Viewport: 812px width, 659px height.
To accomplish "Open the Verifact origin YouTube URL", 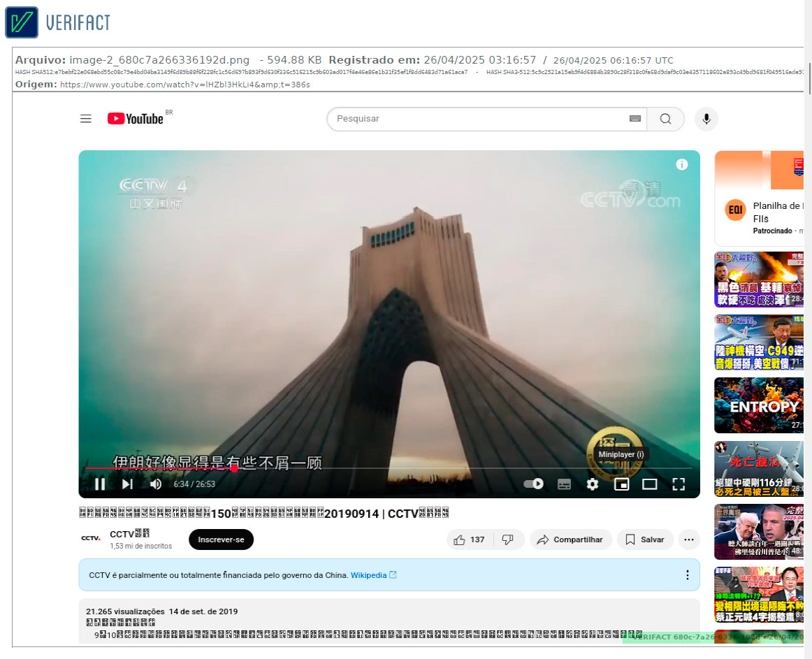I will pyautogui.click(x=185, y=85).
